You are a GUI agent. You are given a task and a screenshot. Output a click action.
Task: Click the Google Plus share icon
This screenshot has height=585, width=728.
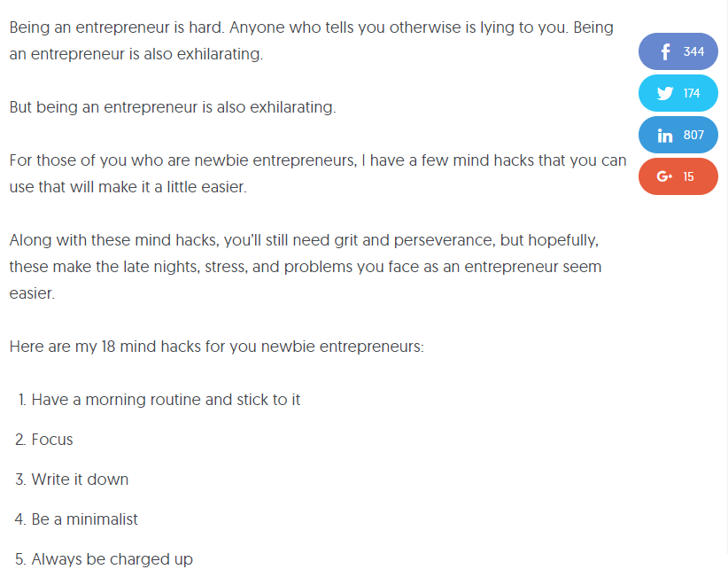tap(664, 176)
